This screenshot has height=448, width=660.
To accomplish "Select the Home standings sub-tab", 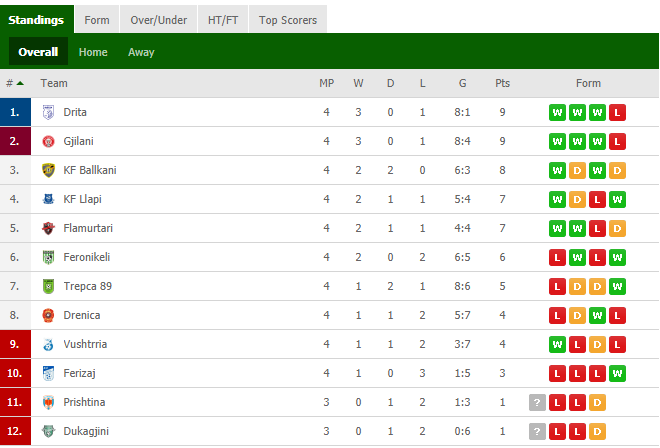I will click(93, 52).
